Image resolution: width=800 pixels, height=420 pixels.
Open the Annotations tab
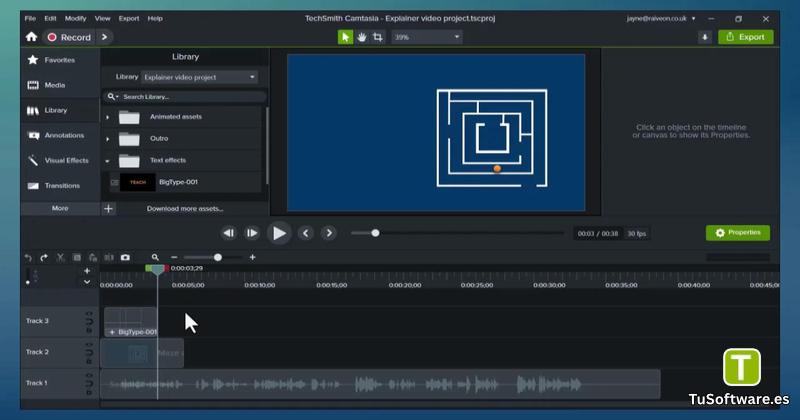click(60, 135)
